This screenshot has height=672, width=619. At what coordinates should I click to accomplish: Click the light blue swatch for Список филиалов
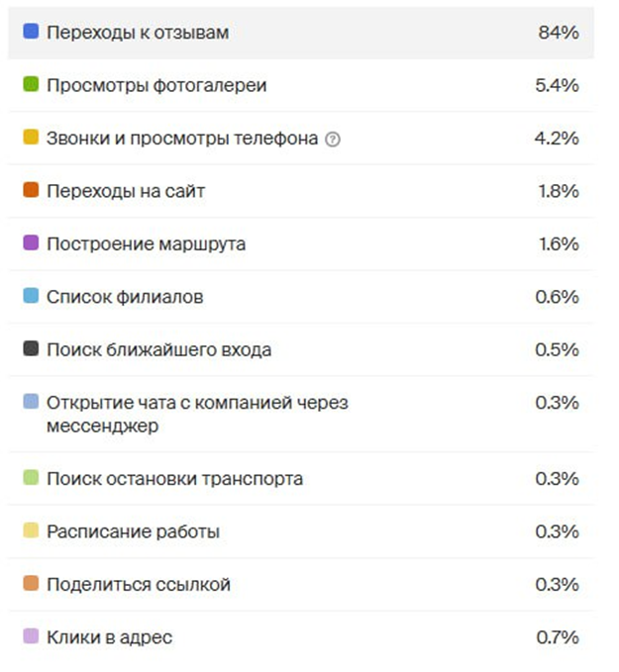click(x=31, y=296)
